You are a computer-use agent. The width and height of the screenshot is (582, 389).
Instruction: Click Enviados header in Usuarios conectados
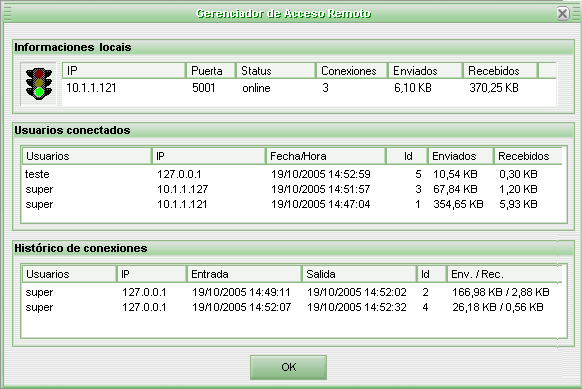click(461, 156)
